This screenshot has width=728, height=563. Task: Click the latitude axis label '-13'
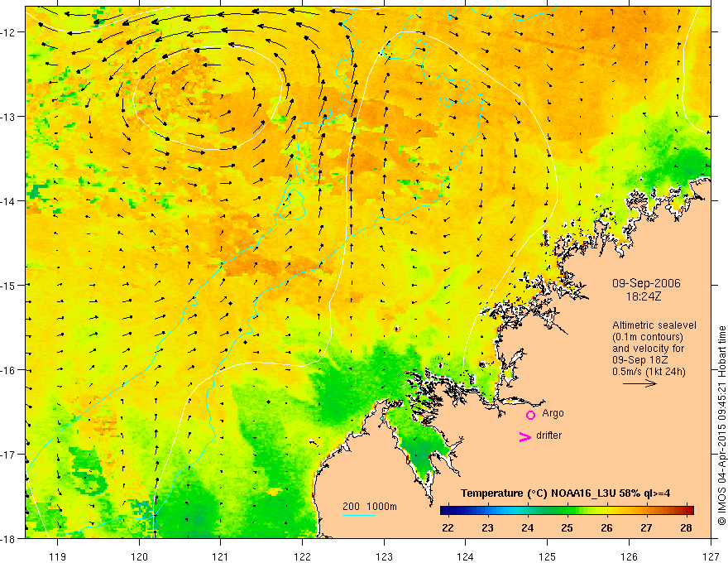9,117
